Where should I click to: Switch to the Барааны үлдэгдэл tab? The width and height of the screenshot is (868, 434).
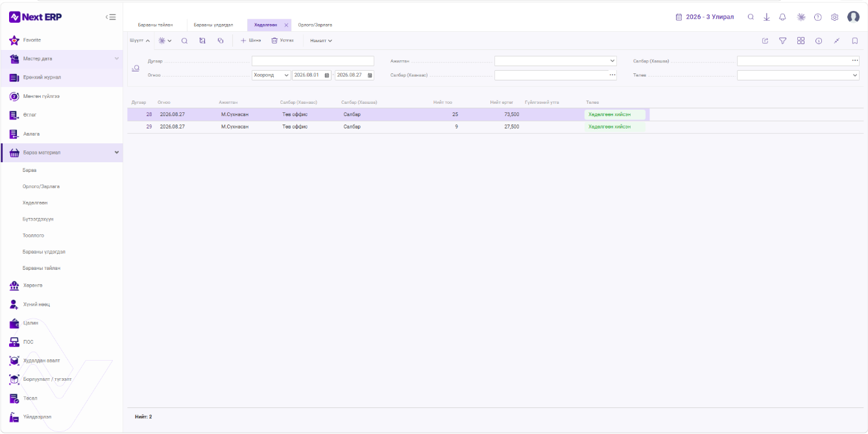point(213,25)
